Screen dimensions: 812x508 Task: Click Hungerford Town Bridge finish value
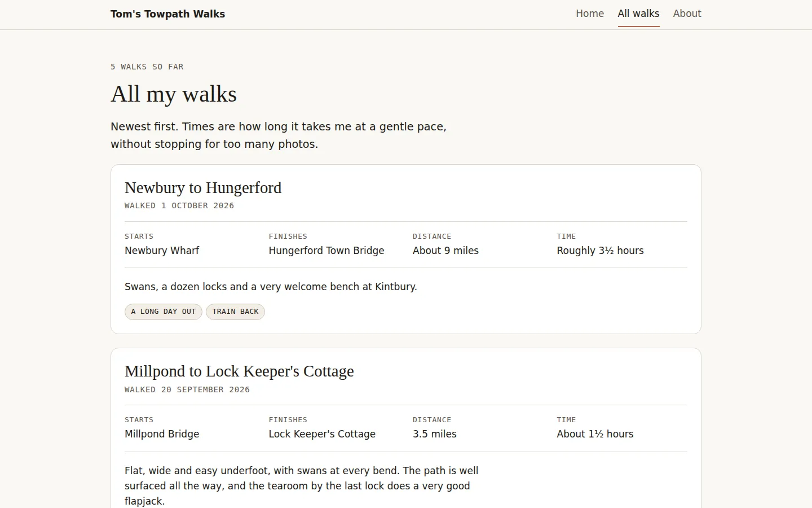pos(326,251)
